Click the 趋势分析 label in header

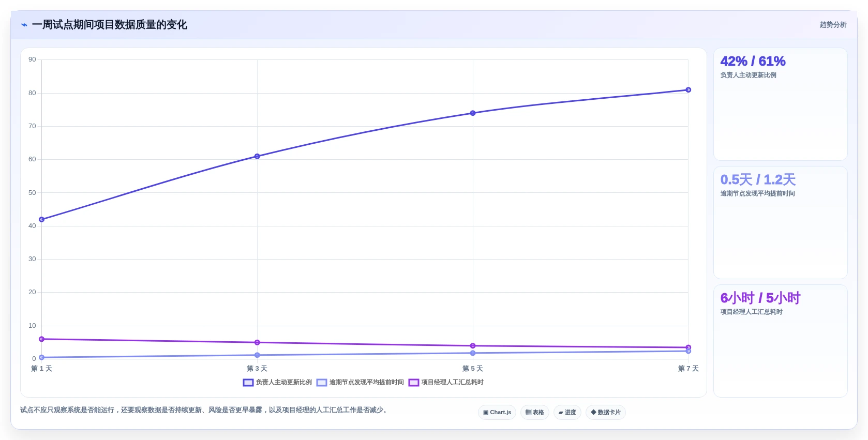(x=833, y=25)
